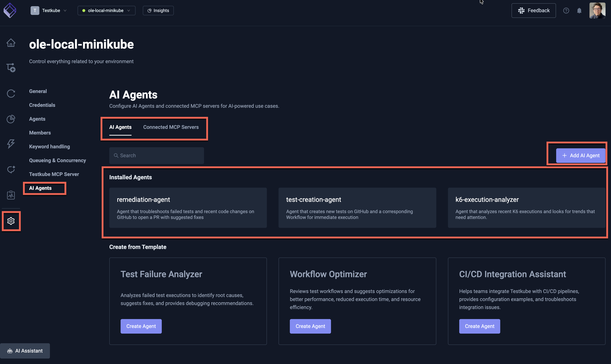Open the gear settings sidebar icon
This screenshot has width=611, height=364.
[x=11, y=221]
